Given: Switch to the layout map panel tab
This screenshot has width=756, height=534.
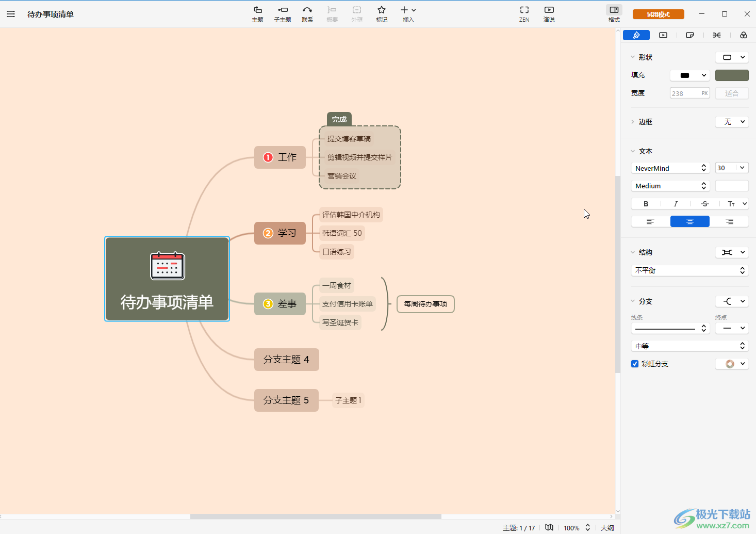Looking at the screenshot, I should 717,35.
